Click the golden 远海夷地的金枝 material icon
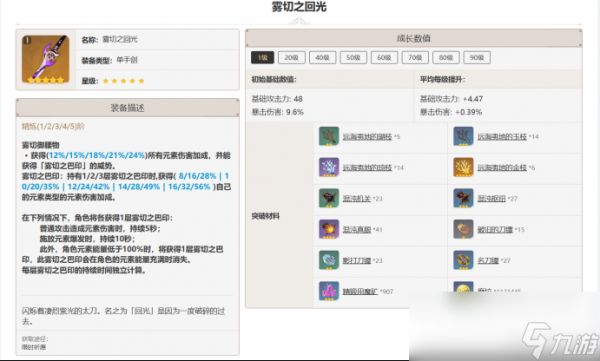Screen dimensions: 600x361 463,167
